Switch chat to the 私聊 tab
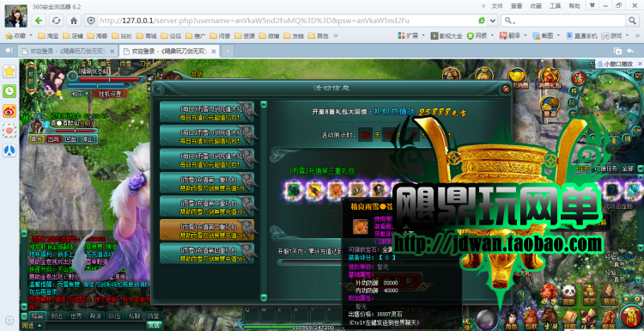 [x=133, y=316]
